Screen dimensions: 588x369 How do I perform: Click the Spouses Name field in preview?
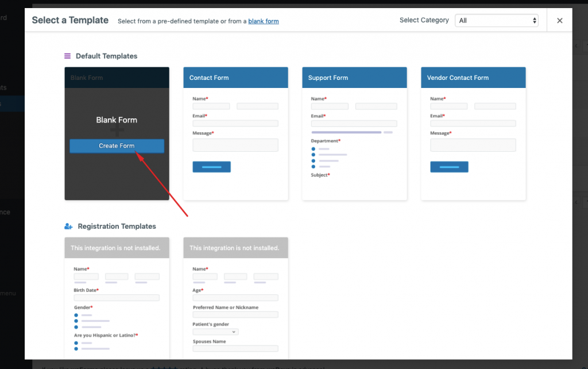235,349
